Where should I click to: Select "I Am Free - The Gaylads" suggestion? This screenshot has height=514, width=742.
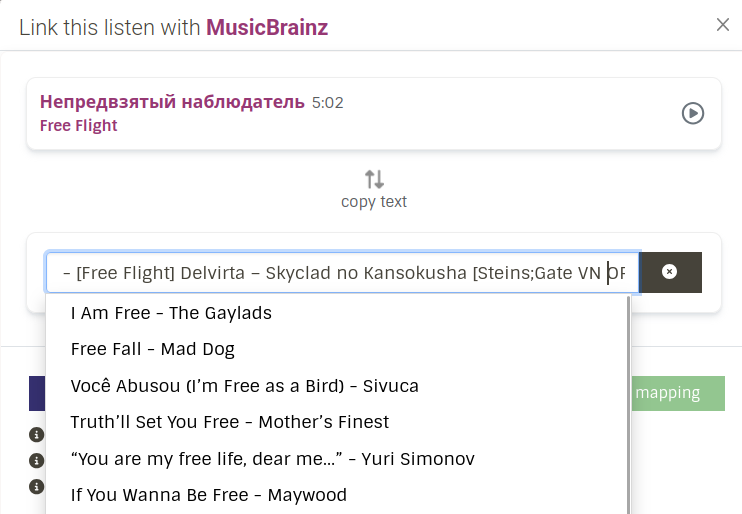[171, 313]
